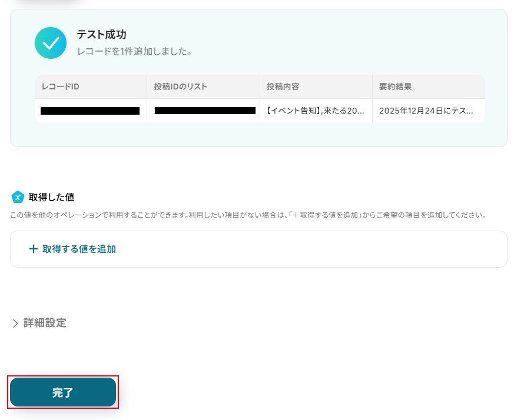Click the 完了 button
Viewport: 524px width, 420px height.
[x=63, y=392]
